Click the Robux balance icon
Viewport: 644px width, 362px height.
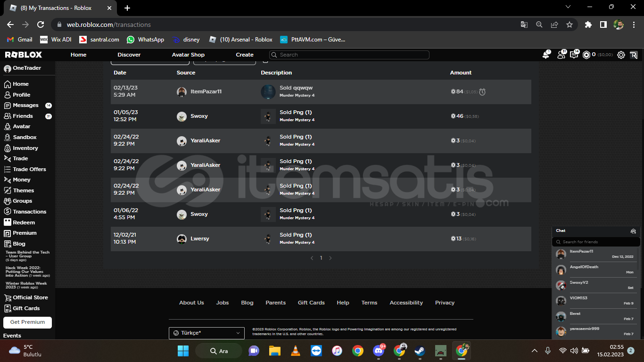586,55
